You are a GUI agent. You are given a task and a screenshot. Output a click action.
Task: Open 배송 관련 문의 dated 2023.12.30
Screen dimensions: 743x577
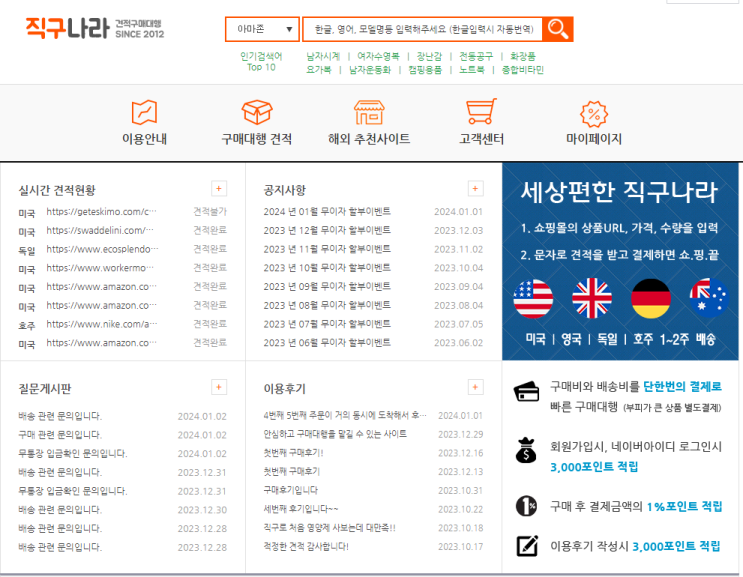[60, 510]
